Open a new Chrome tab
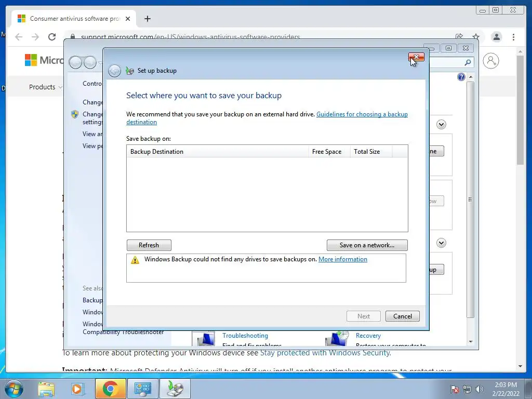The width and height of the screenshot is (532, 399). point(147,19)
